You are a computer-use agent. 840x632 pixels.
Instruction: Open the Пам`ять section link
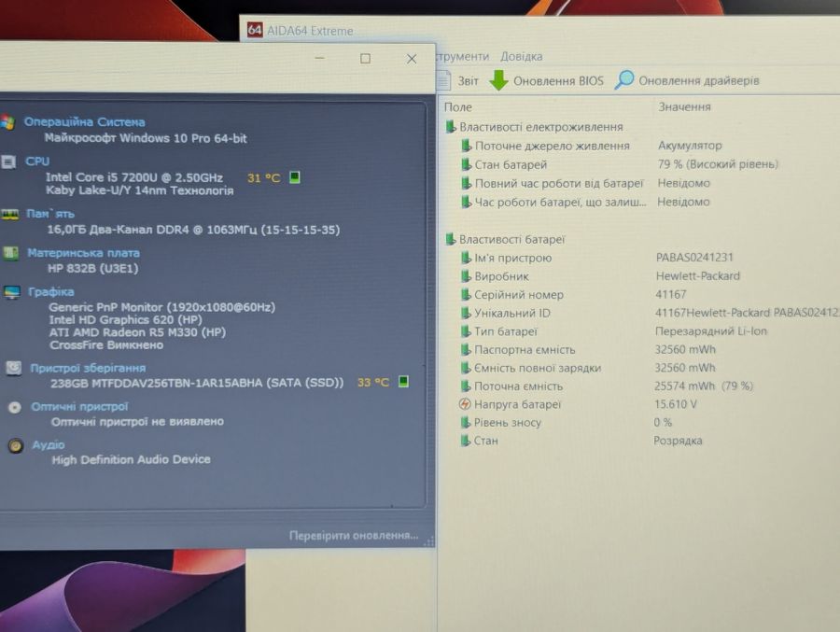pos(50,214)
